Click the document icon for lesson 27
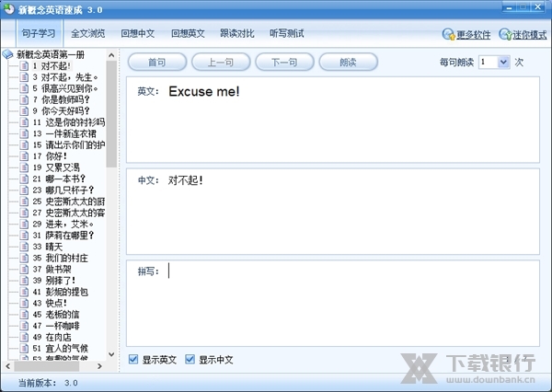This screenshot has width=552, height=392. [24, 213]
